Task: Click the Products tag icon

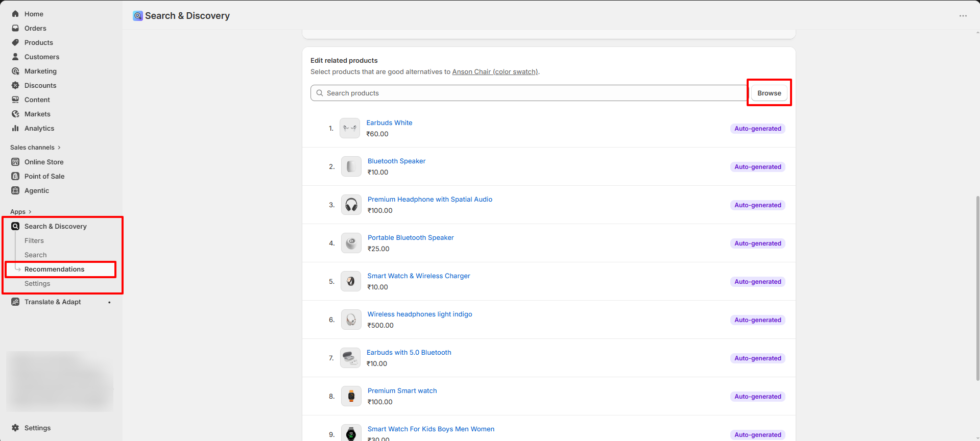Action: click(x=15, y=42)
